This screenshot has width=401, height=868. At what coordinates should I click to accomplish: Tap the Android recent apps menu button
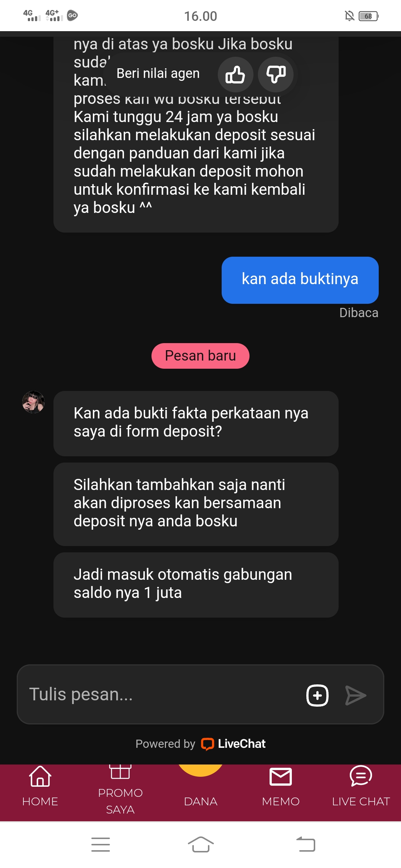[101, 845]
